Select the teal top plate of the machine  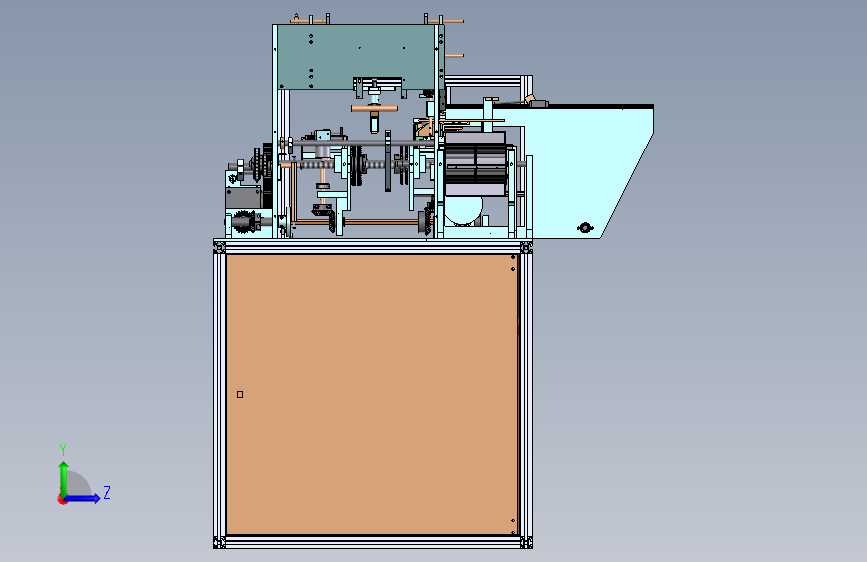[x=357, y=55]
